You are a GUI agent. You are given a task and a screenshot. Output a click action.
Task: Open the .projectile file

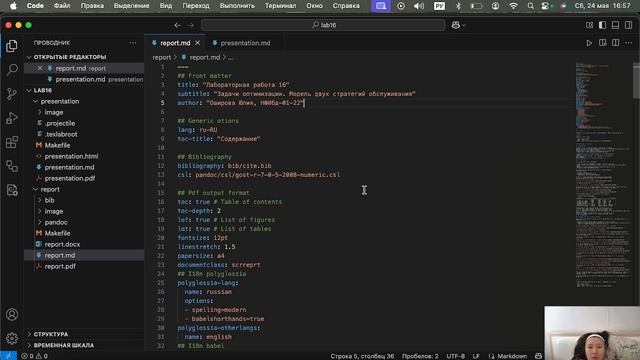(60, 123)
